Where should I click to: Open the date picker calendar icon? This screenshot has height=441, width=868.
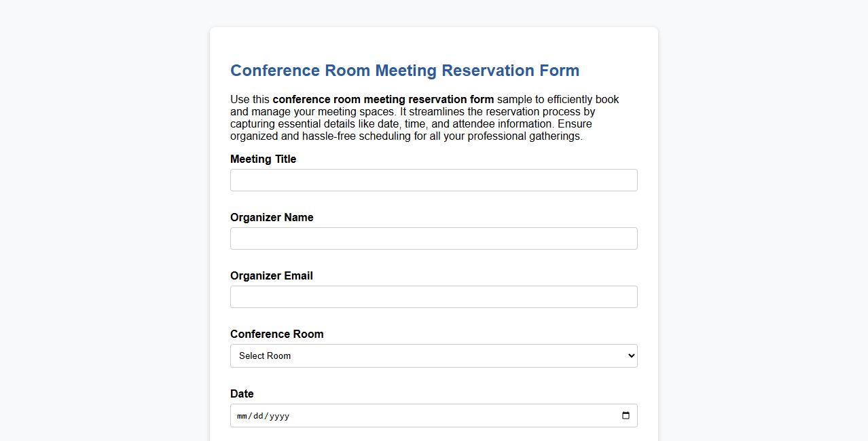click(625, 415)
